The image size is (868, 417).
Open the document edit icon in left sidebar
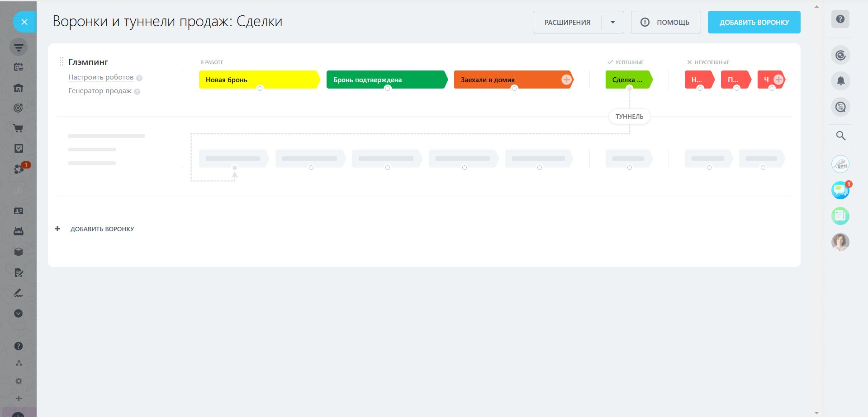click(19, 272)
